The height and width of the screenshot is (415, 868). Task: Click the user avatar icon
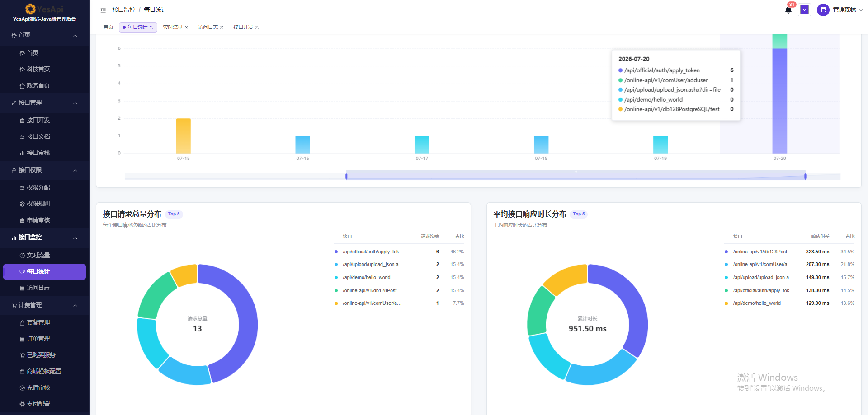point(823,10)
